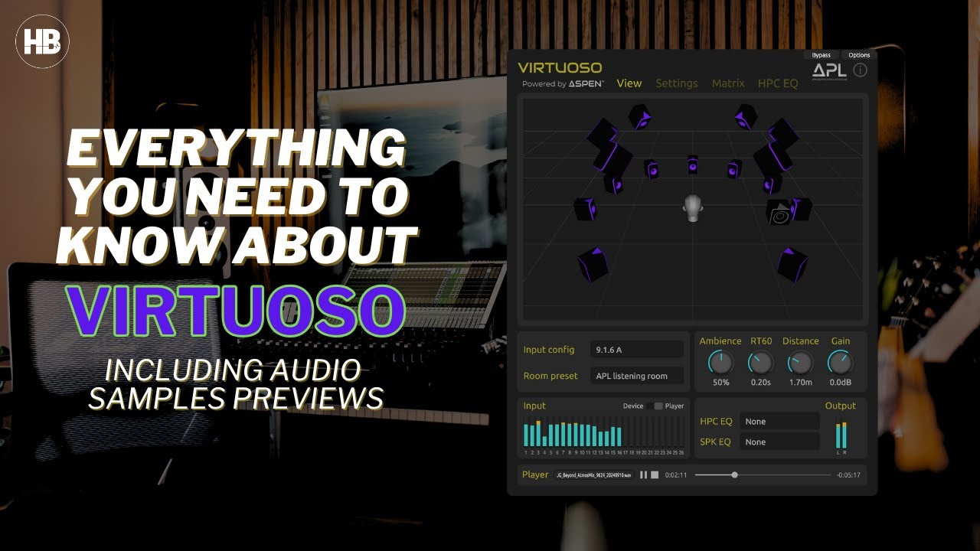Toggle the Device/Player input switch

click(654, 406)
